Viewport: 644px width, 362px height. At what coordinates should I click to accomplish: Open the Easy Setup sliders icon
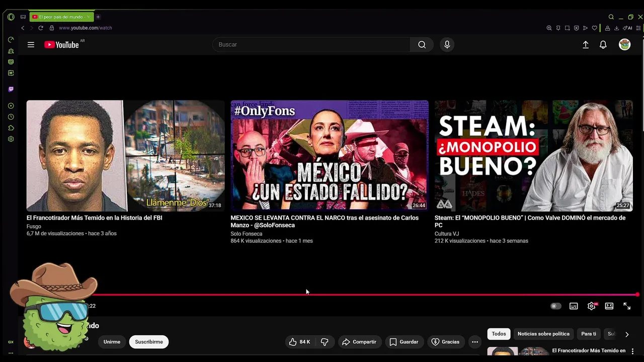(638, 28)
